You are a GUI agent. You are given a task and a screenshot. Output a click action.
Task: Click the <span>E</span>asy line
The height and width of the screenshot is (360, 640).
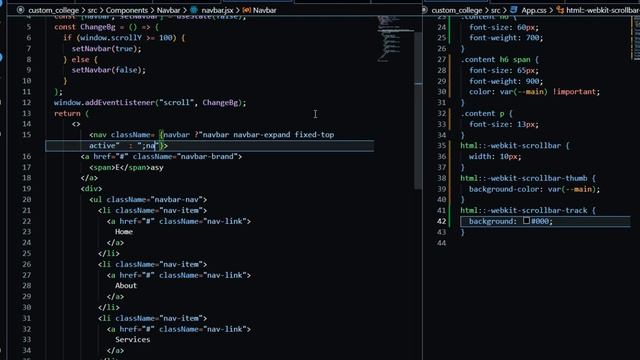[127, 167]
